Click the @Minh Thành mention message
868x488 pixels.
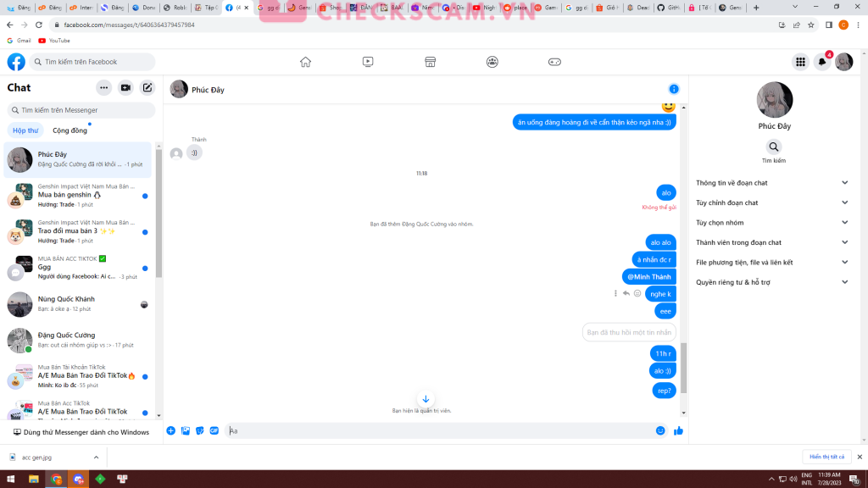pos(648,277)
